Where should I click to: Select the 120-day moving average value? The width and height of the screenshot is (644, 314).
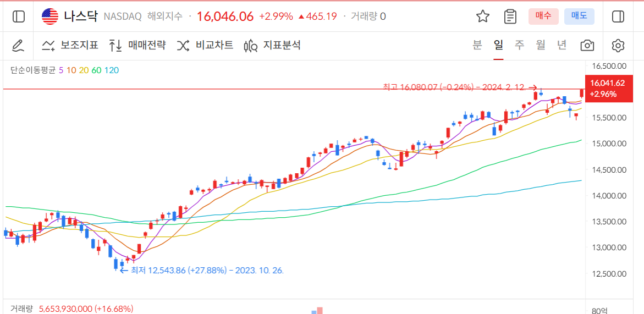(x=112, y=70)
